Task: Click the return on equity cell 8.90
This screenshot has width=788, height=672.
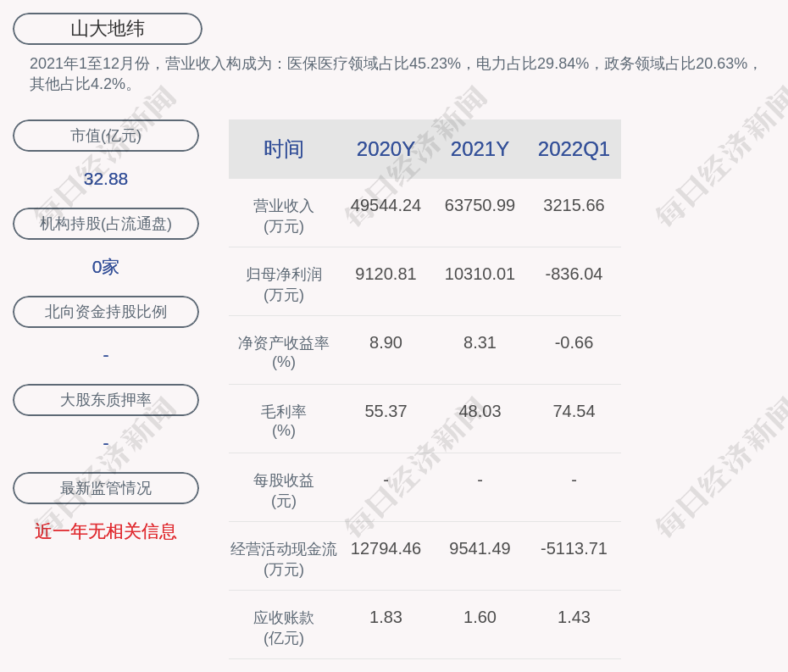Action: [x=386, y=343]
